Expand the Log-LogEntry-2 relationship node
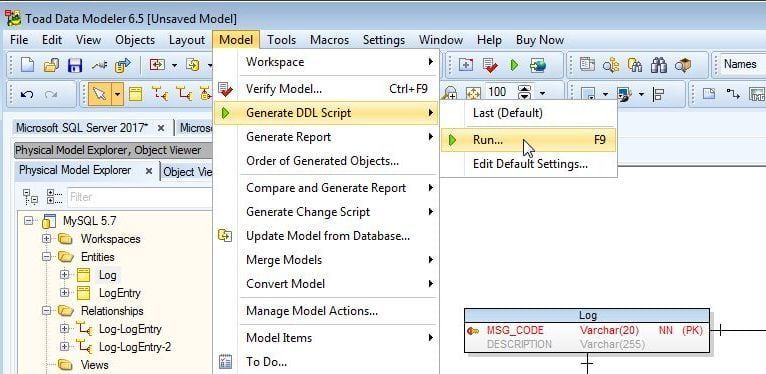Viewport: 766px width, 374px height. (x=64, y=347)
